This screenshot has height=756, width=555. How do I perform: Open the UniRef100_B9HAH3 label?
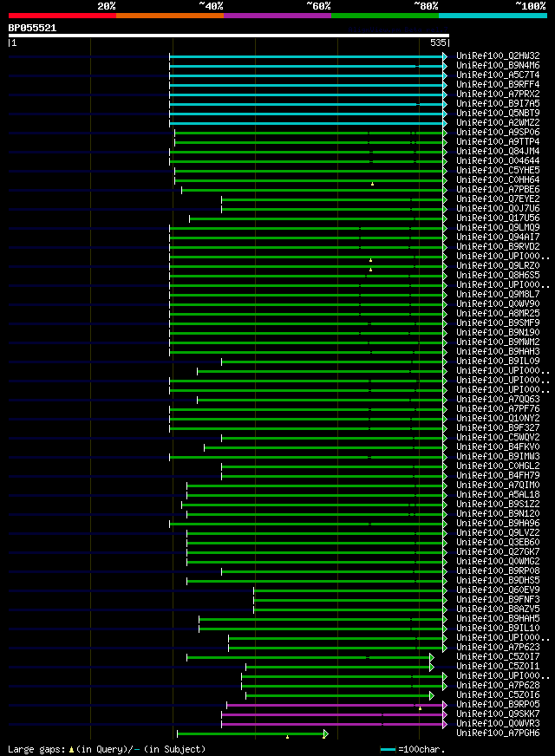[x=498, y=352]
